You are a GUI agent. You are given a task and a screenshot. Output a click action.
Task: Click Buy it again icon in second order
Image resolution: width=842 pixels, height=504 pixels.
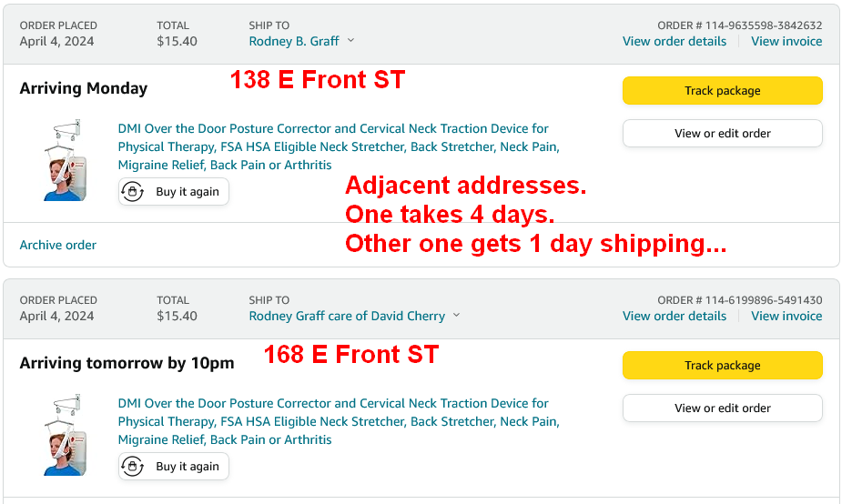[133, 467]
